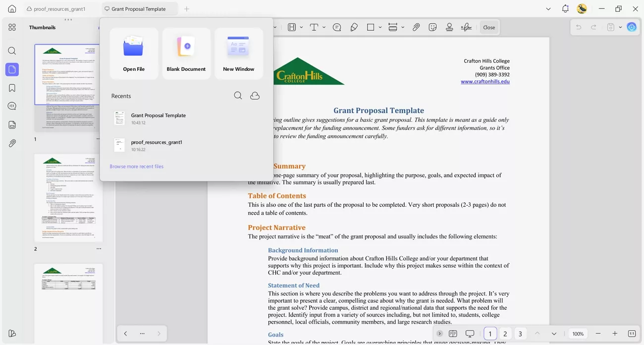Attach a file using the paperclip tool
Screen dimensions: 644x345
coord(416,27)
